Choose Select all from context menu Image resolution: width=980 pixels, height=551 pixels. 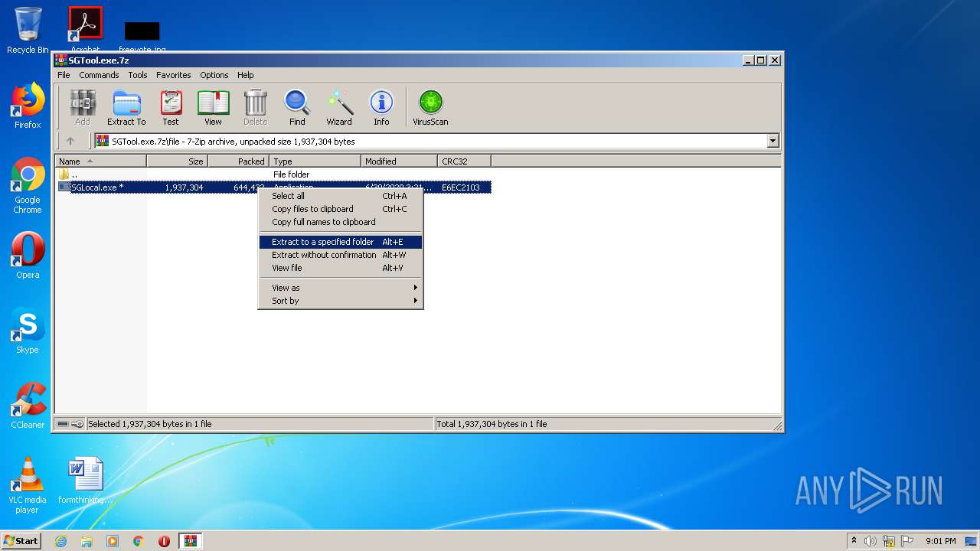pos(341,196)
